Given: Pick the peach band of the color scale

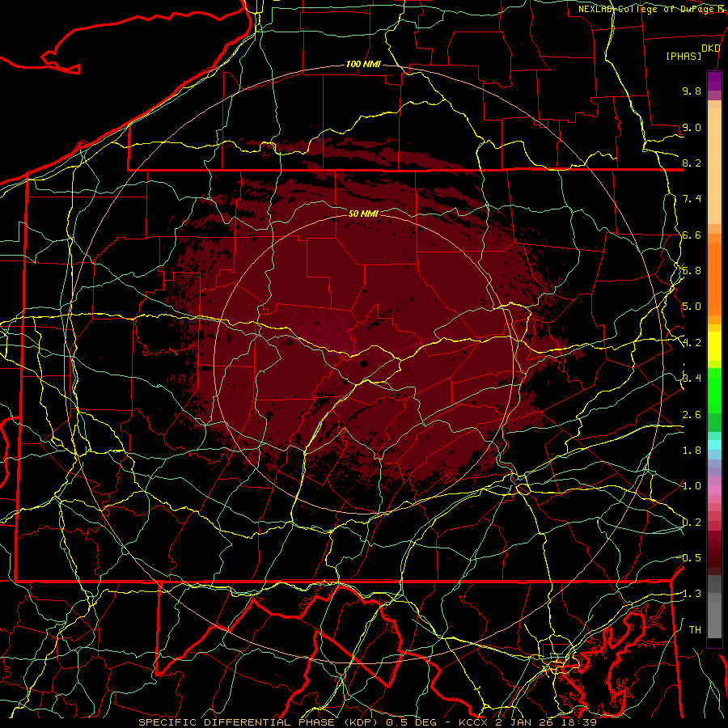Looking at the screenshot, I should 714,166.
